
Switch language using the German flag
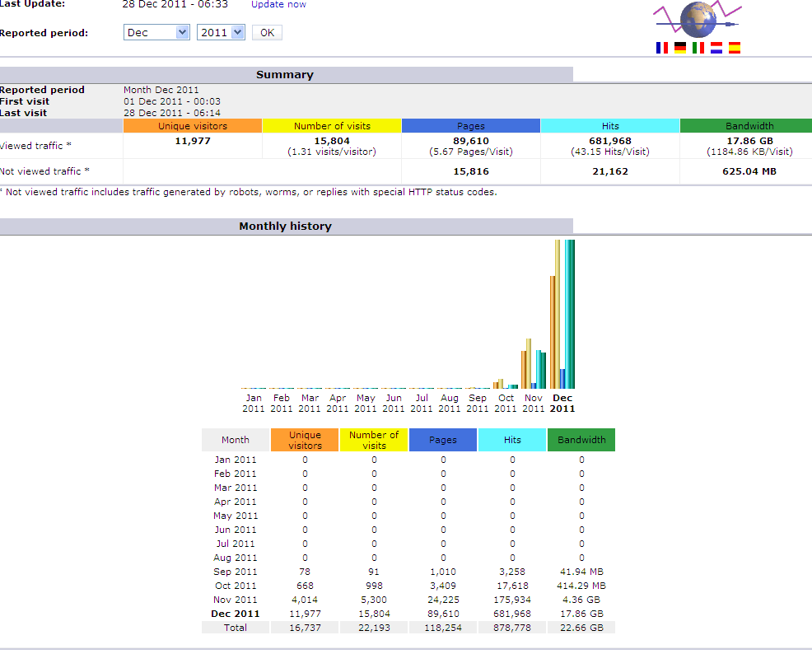[x=680, y=48]
